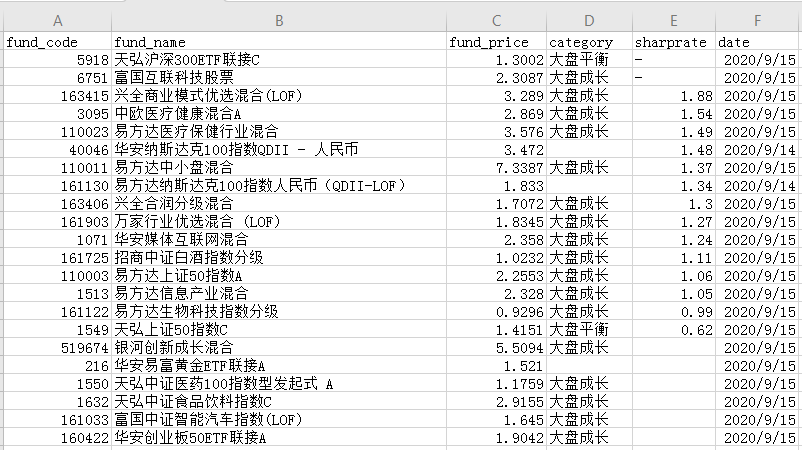The image size is (802, 450).
Task: Select cell 银河创新成长混合
Action: point(279,348)
